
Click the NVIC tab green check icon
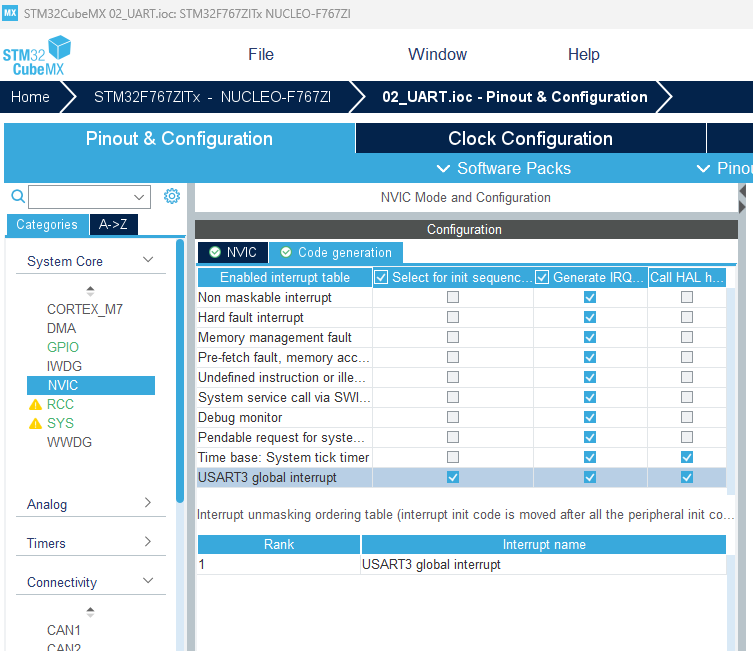point(215,252)
